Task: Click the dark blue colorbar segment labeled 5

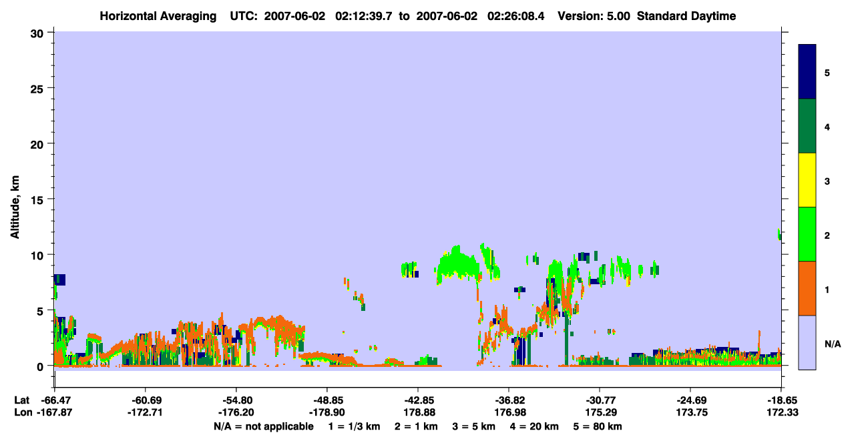Action: 807,72
